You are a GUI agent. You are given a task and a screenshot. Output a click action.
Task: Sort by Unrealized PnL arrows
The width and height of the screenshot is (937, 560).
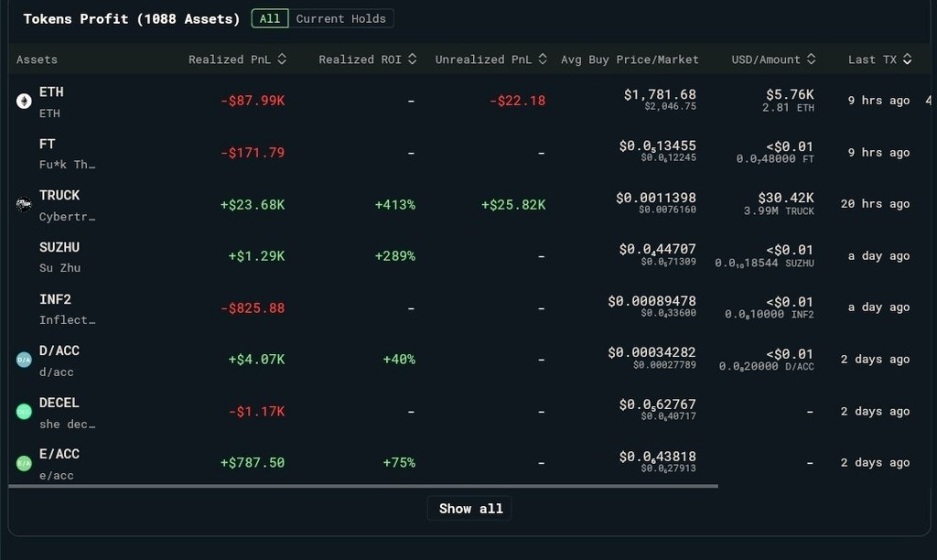[x=543, y=59]
